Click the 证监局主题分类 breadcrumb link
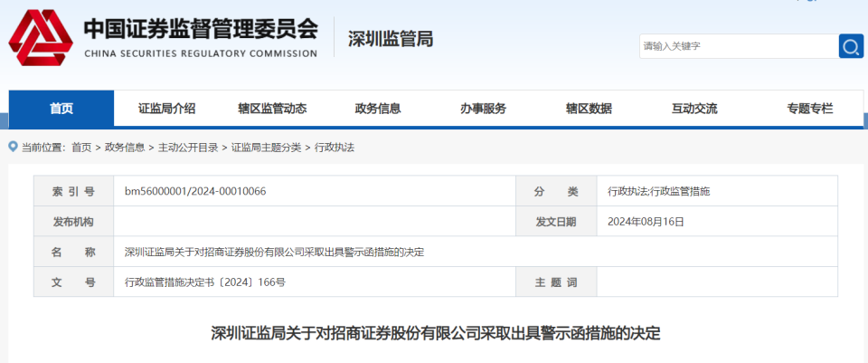 266,148
